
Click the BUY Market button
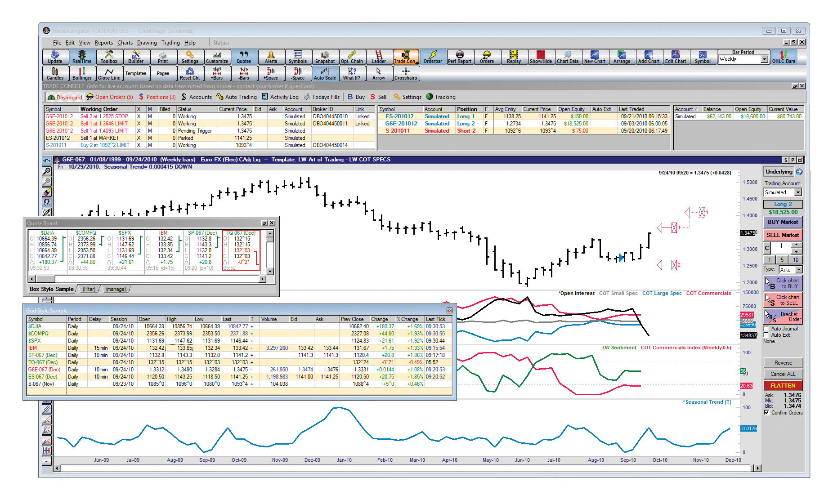pos(783,222)
